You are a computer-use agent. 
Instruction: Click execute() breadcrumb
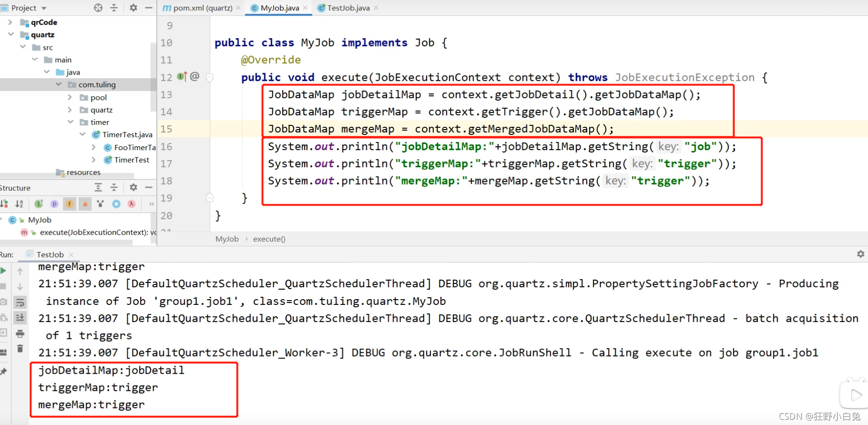pos(269,239)
